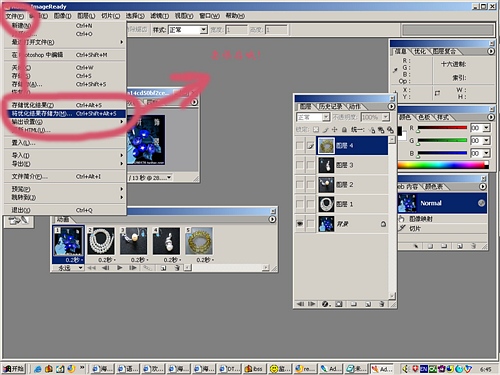Click unify layer position icon
Image resolution: width=500 pixels, height=375 pixels.
372,130
